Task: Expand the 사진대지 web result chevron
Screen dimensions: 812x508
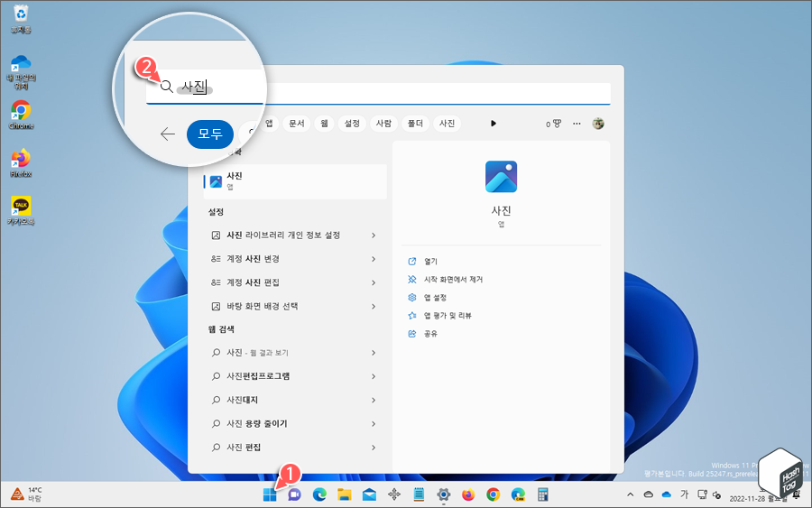Action: pyautogui.click(x=374, y=401)
